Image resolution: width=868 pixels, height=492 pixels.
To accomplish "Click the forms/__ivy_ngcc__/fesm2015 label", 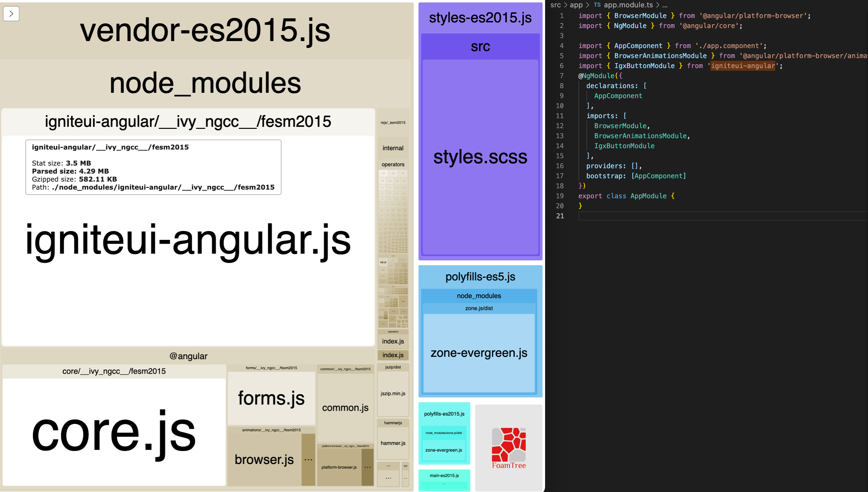I will (272, 367).
